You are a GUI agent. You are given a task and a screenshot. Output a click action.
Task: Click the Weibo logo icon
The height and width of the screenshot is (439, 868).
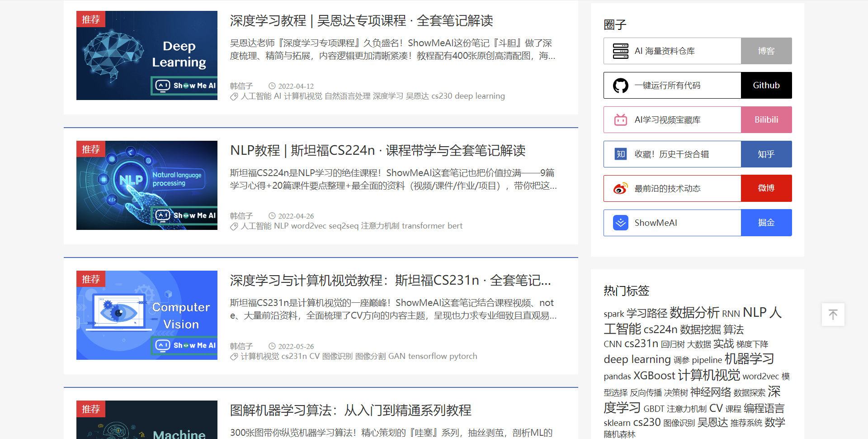[x=620, y=189]
